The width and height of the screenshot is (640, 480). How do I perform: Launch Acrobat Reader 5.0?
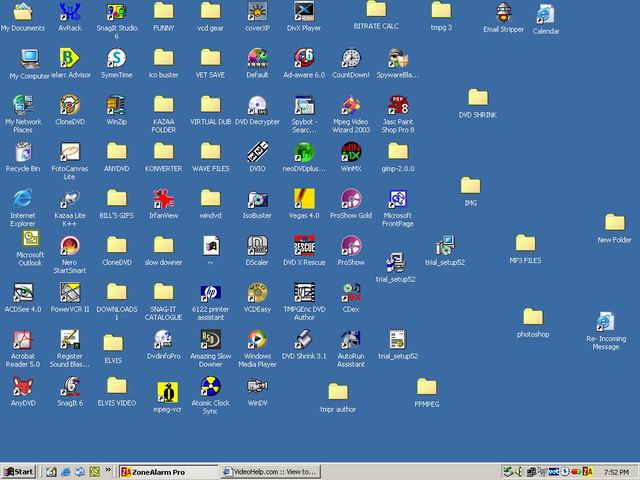click(x=23, y=340)
